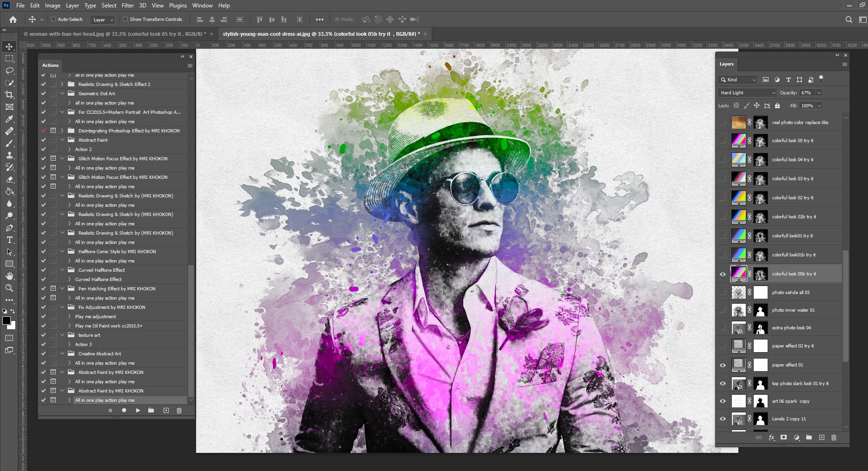The height and width of the screenshot is (471, 868).
Task: Select the Pen tool
Action: [x=9, y=228]
